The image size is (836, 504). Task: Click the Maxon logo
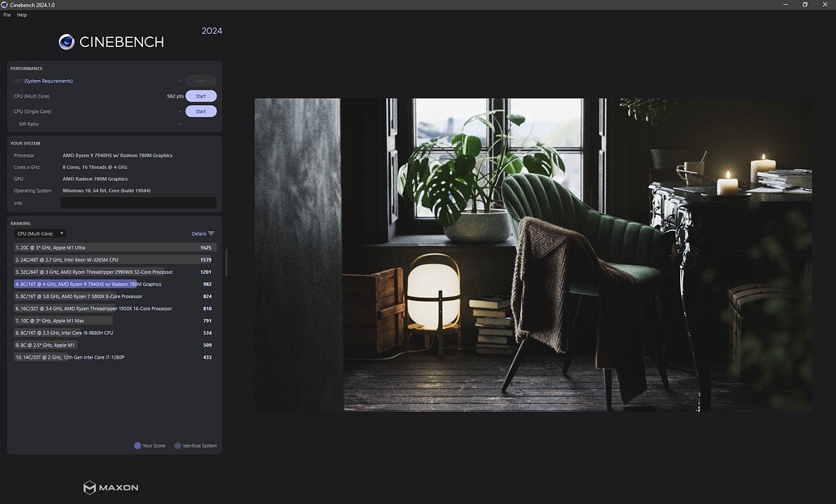pyautogui.click(x=111, y=488)
